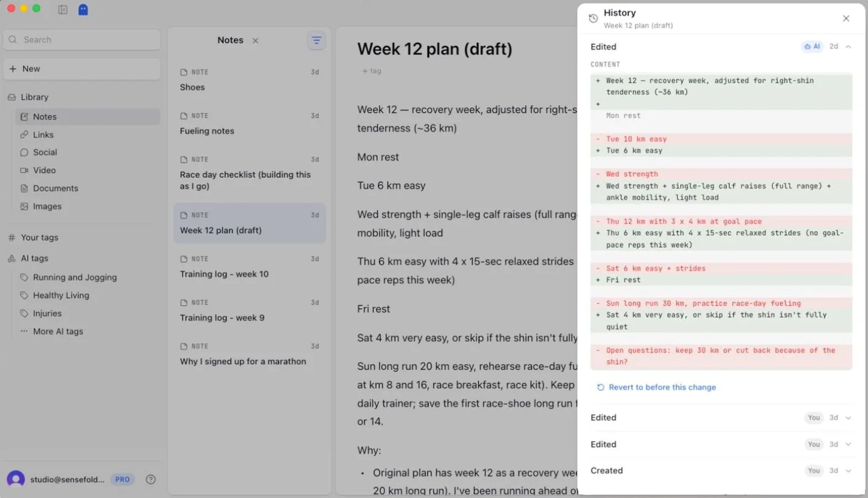
Task: Expand the Created history entry
Action: [721, 471]
